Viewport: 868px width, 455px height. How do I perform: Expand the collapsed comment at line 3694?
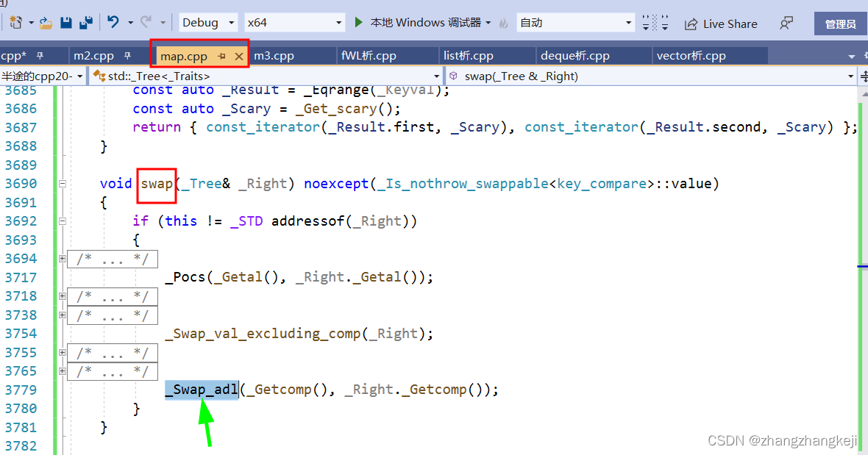tap(63, 258)
